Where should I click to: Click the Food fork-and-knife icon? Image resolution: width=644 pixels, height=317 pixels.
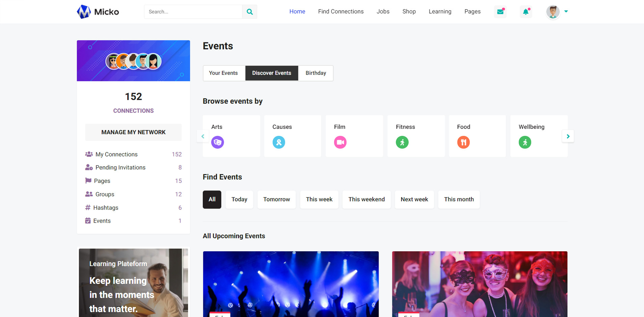pyautogui.click(x=463, y=142)
